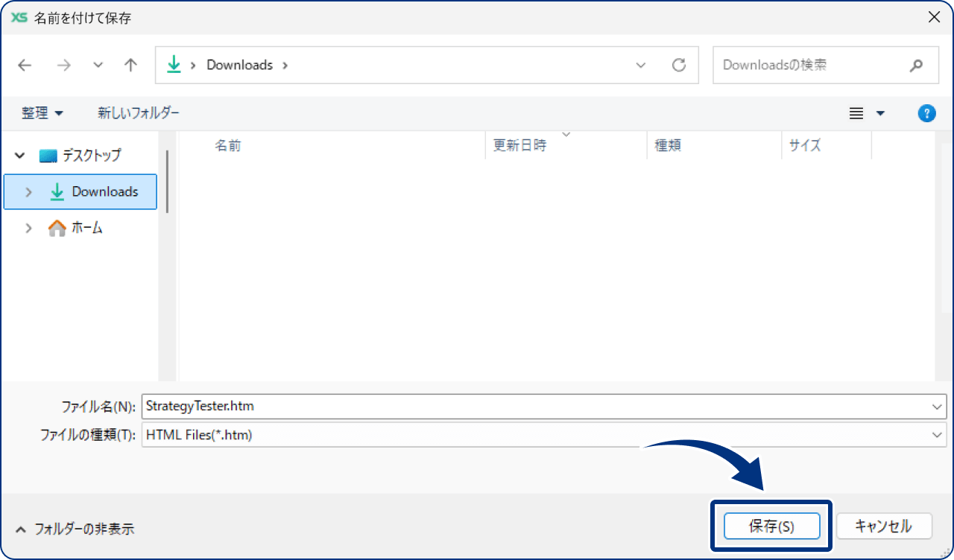Sort by 更新日時 column header
Viewport: 954px width, 560px height.
pyautogui.click(x=520, y=146)
